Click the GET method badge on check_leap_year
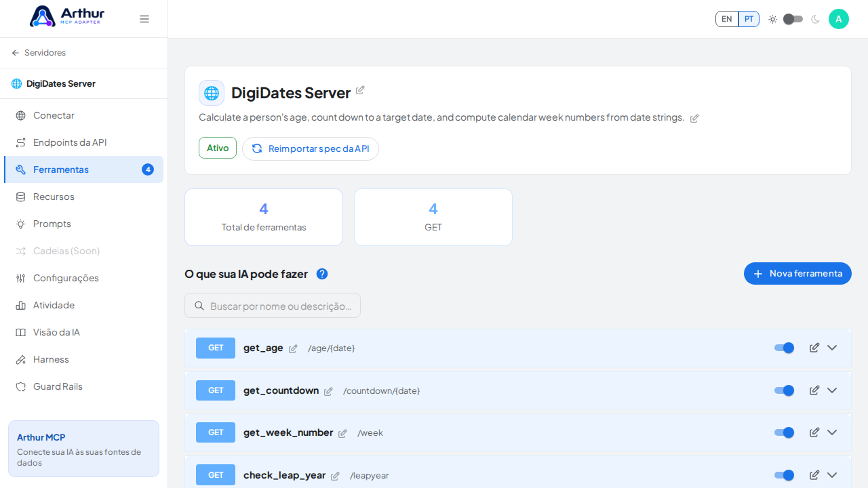Image resolution: width=868 pixels, height=488 pixels. [216, 475]
